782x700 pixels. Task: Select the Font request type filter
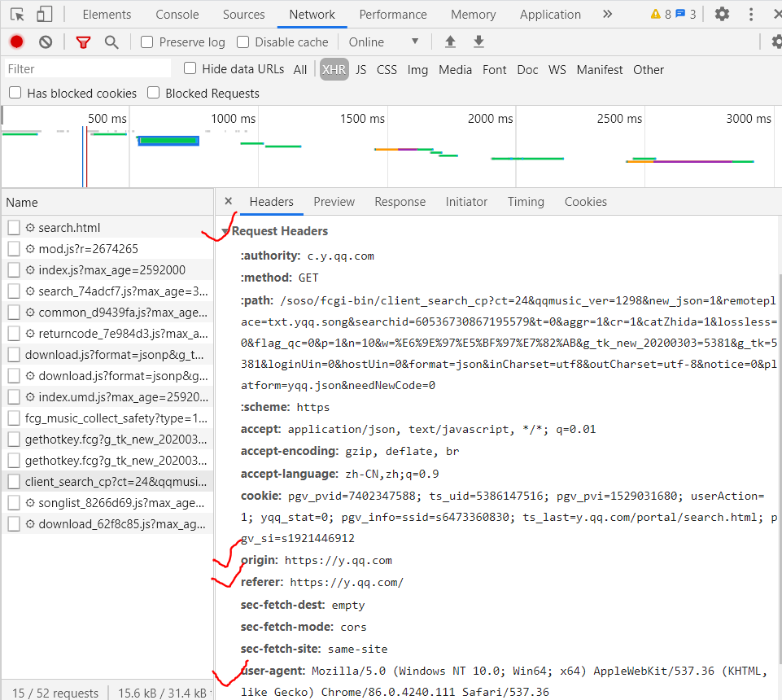494,70
